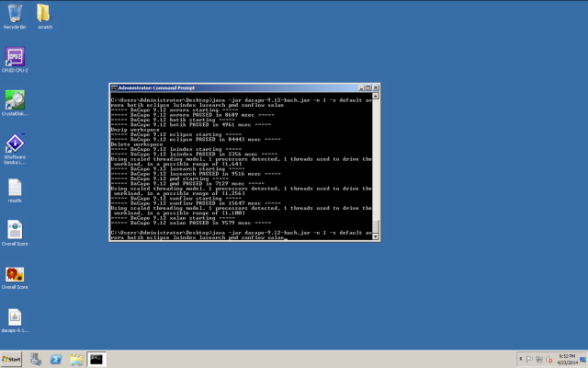Click the 'sunflow PASSED in 15647 msec' line
Viewport: 588px width, 368px height.
click(196, 203)
